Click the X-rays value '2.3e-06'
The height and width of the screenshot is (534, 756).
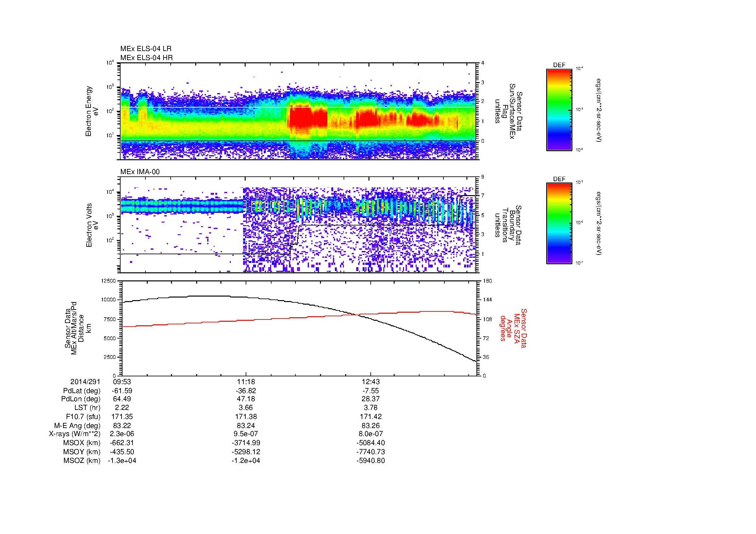point(122,434)
